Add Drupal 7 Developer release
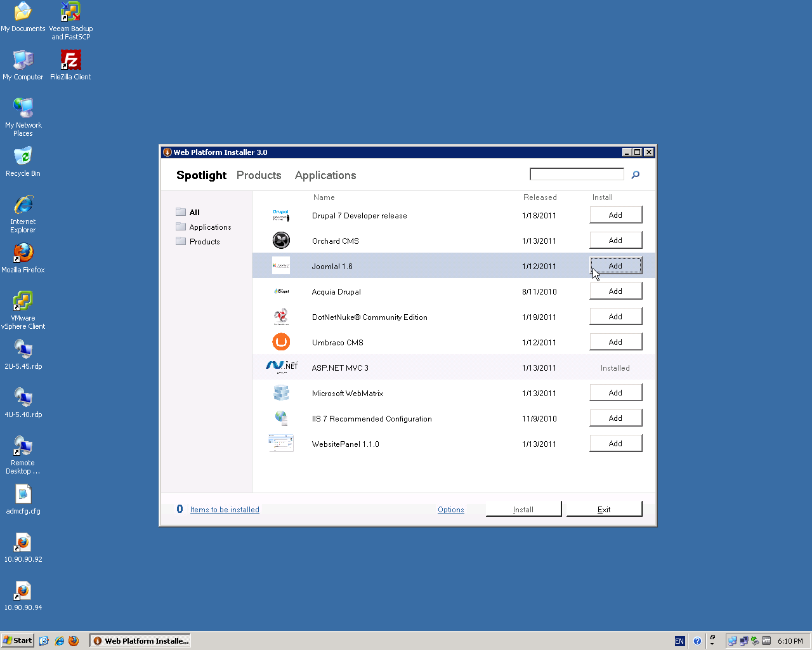Image resolution: width=812 pixels, height=650 pixels. click(615, 215)
